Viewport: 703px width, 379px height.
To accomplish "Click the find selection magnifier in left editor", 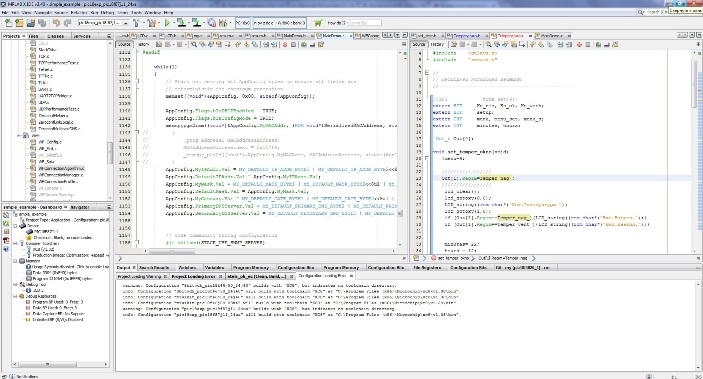I will 194,44.
